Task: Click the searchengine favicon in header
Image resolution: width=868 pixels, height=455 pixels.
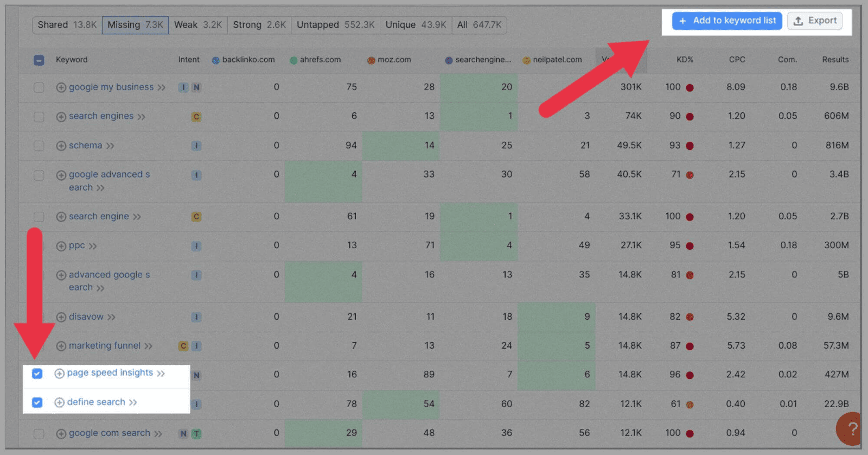Action: point(449,60)
